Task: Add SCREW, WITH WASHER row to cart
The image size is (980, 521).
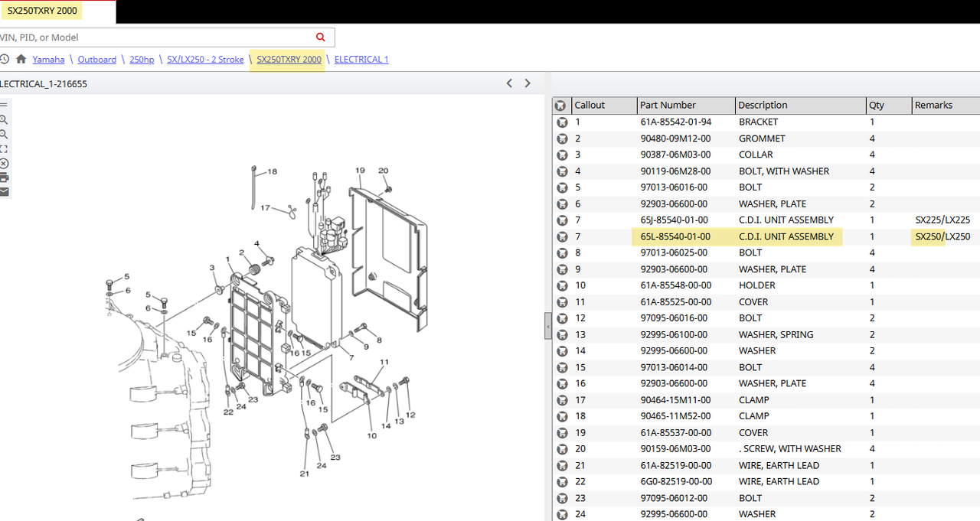Action: click(x=561, y=449)
